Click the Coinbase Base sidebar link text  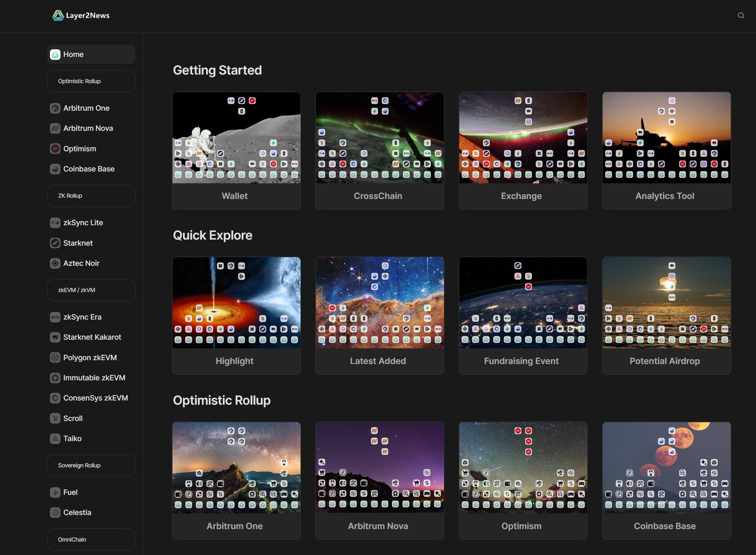pyautogui.click(x=89, y=169)
